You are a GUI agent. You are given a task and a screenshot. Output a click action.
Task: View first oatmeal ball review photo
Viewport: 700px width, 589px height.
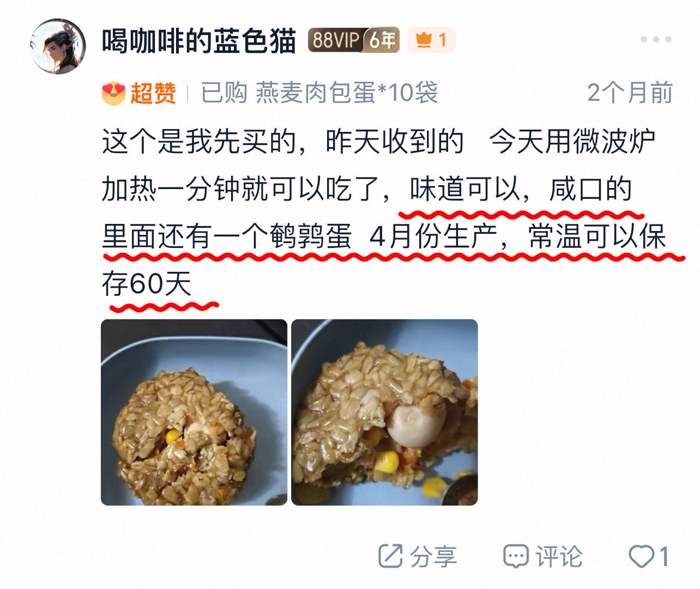point(194,412)
